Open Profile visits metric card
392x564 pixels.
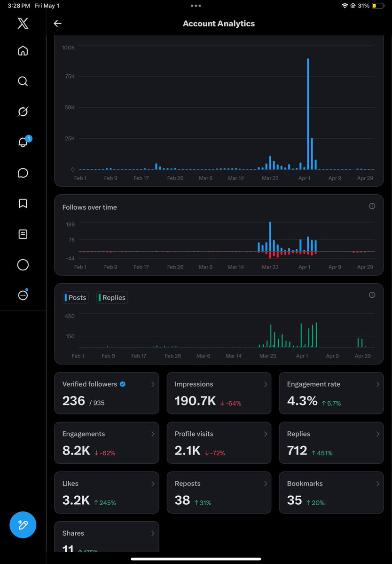coord(219,443)
